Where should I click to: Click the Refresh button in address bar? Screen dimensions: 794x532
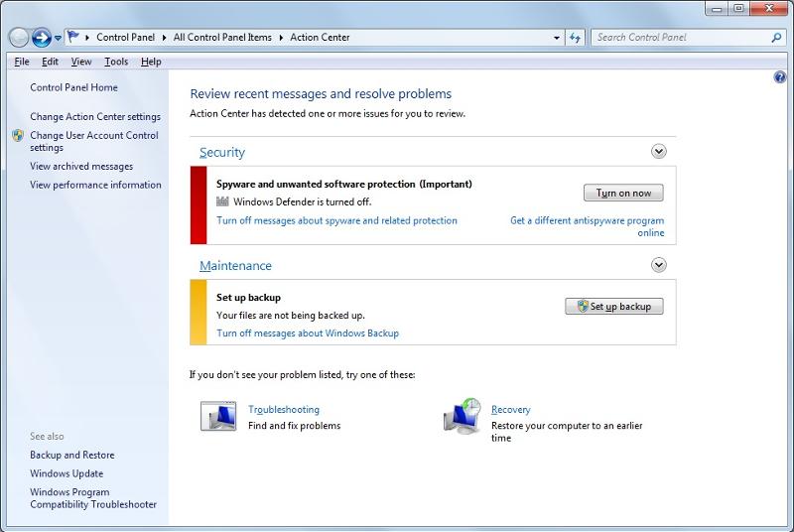click(575, 38)
